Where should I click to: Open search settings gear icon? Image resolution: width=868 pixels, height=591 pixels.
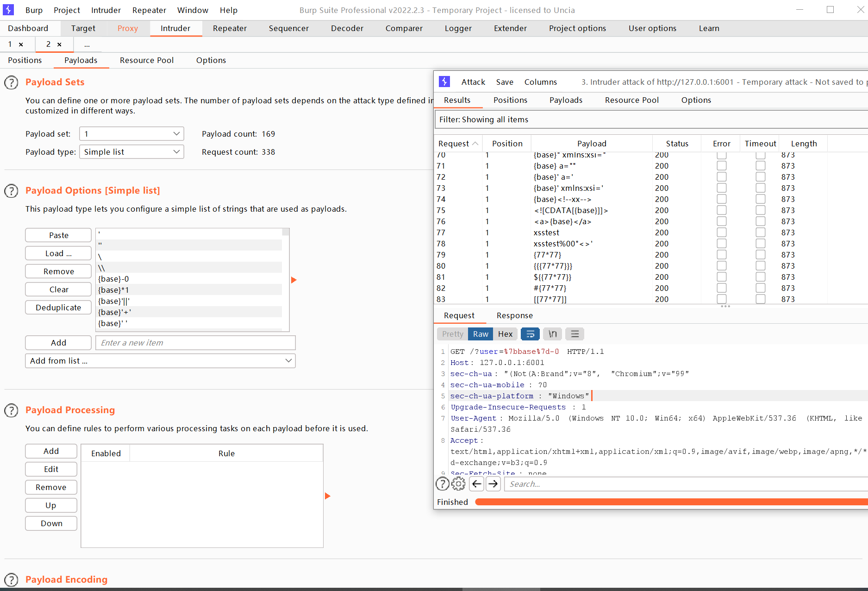click(458, 484)
